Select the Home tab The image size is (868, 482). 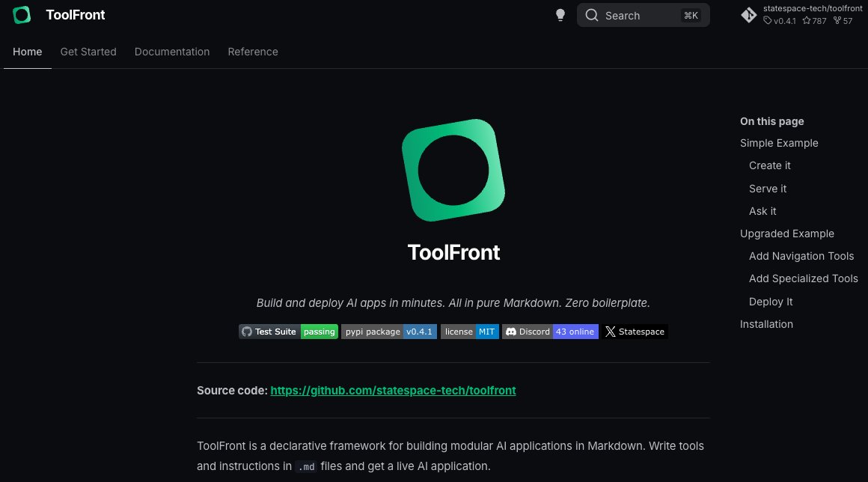(27, 52)
